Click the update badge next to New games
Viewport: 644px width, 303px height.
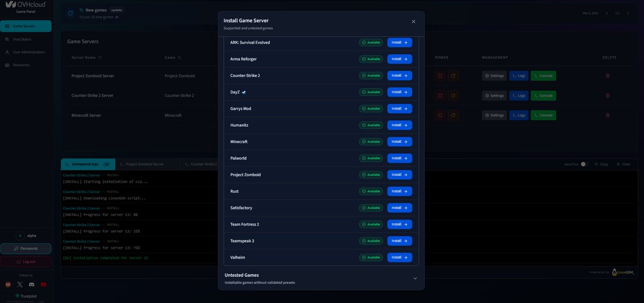pos(116,10)
